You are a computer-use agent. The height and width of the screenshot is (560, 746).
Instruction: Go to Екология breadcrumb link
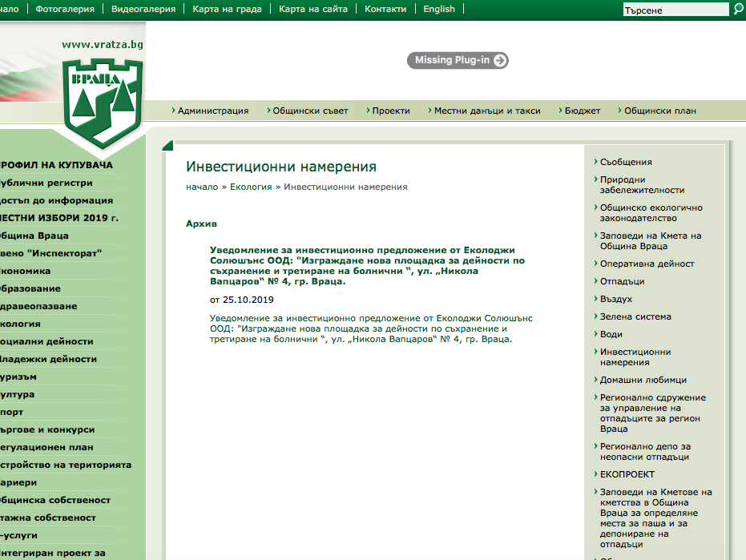[x=251, y=187]
